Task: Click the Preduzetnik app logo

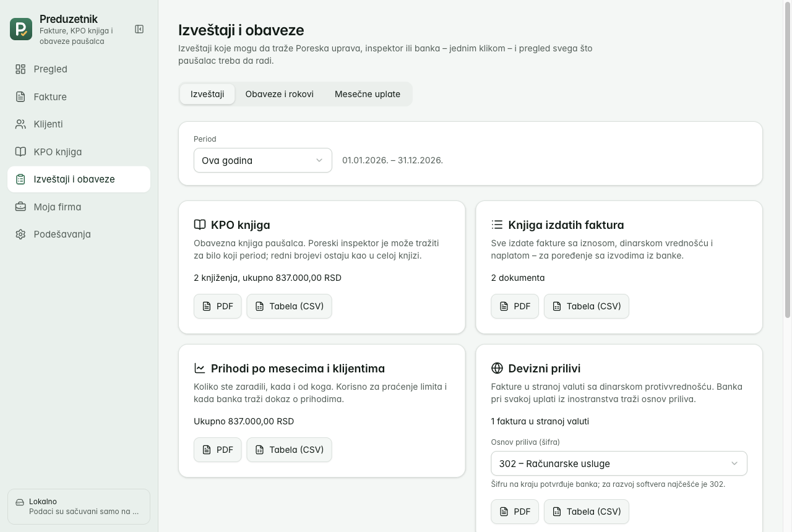Action: [x=21, y=29]
